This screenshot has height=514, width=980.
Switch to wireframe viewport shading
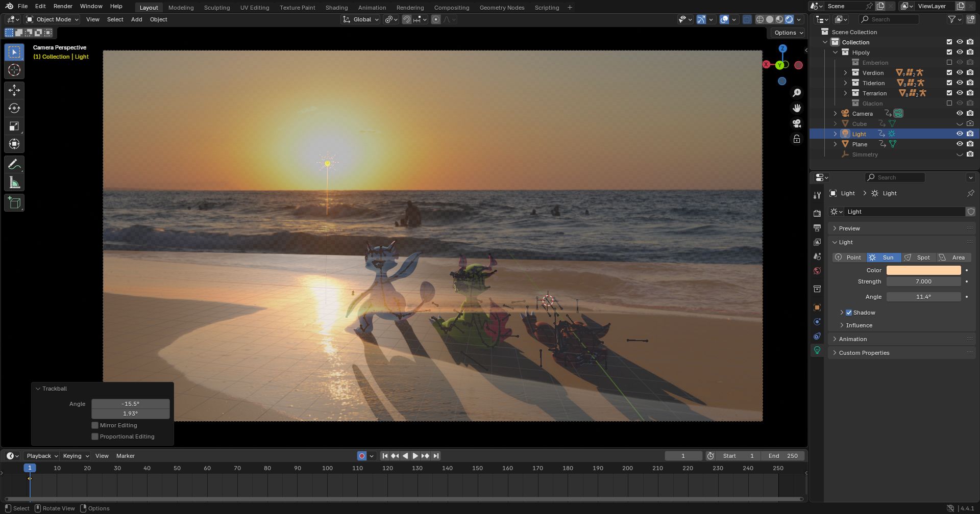pyautogui.click(x=760, y=19)
